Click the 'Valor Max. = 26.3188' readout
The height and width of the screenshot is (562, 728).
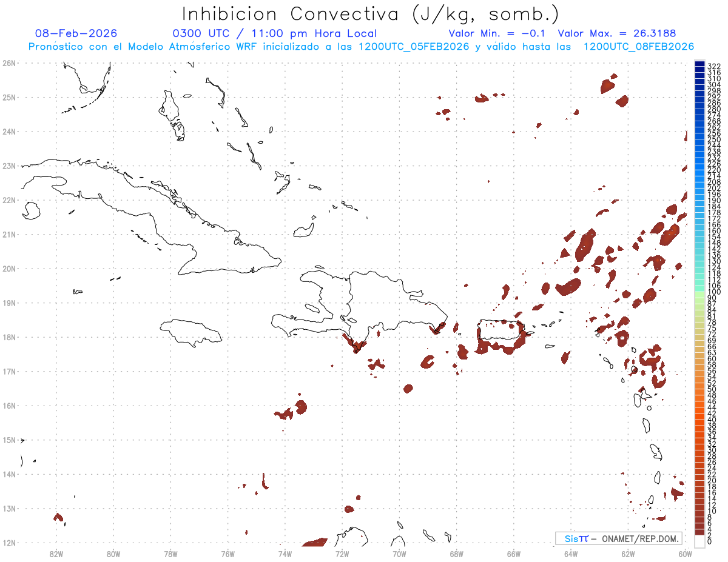617,33
